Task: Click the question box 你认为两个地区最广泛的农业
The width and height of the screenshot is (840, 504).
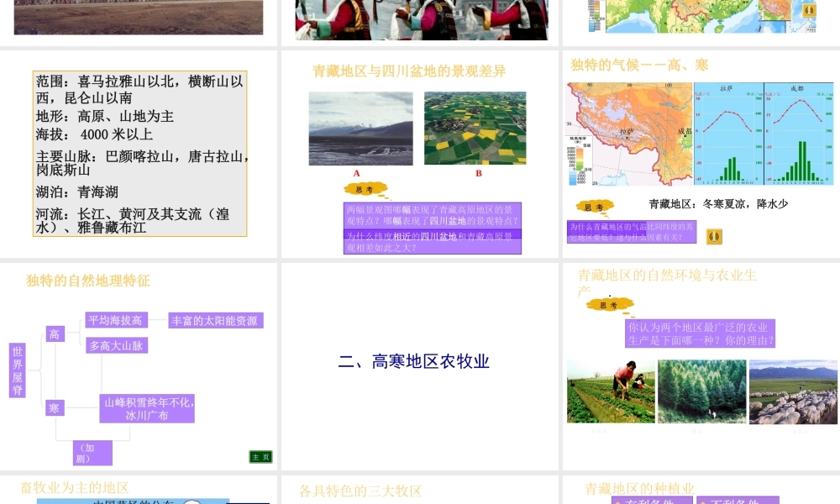Action: pos(701,333)
